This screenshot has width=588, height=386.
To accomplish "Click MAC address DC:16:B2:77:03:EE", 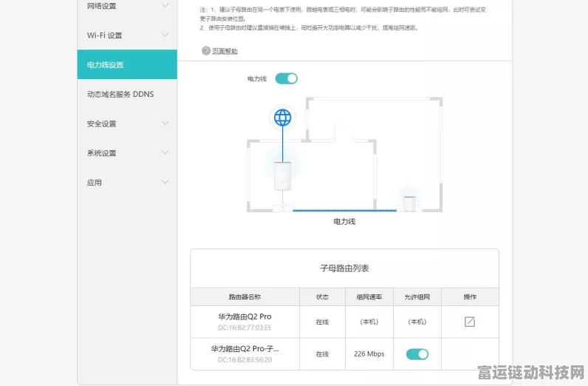I will 245,328.
